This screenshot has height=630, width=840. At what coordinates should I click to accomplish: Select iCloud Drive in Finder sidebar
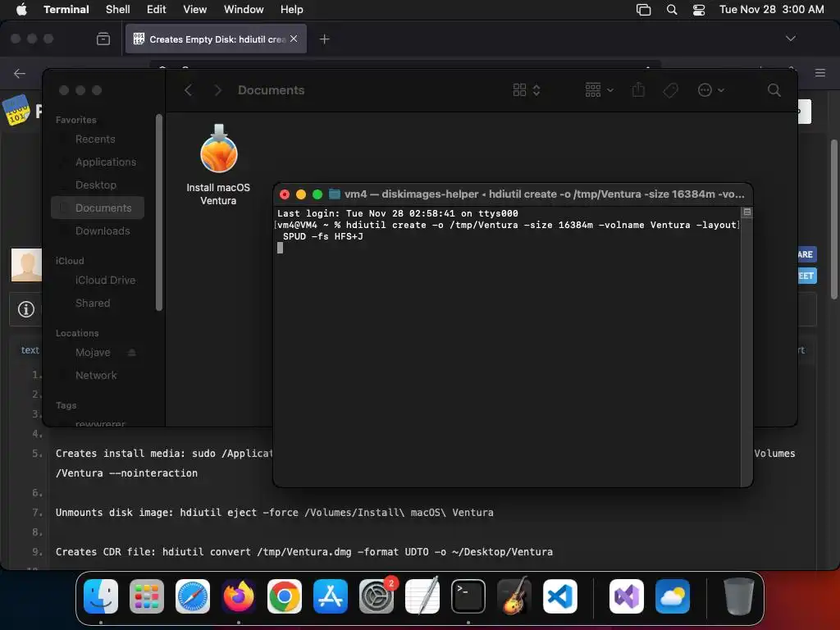point(105,281)
